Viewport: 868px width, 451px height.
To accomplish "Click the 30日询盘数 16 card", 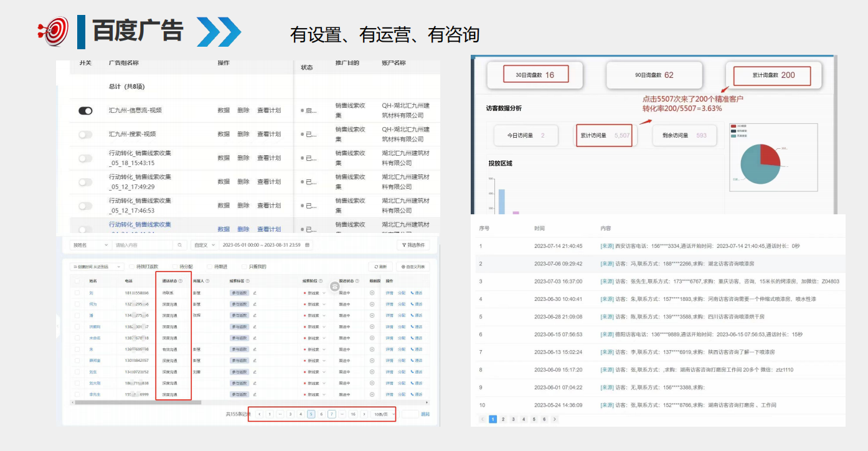I will [x=535, y=75].
